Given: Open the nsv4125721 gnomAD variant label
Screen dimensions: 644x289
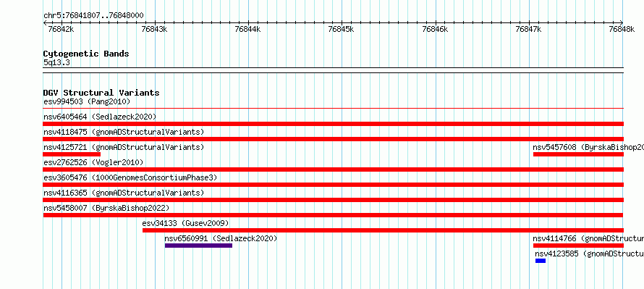Looking at the screenshot, I should click(x=124, y=147).
